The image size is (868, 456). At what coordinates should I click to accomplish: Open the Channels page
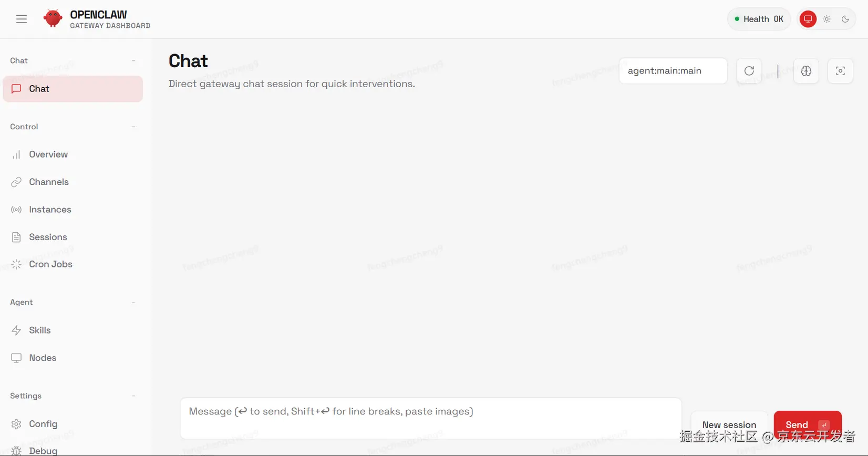tap(73, 182)
